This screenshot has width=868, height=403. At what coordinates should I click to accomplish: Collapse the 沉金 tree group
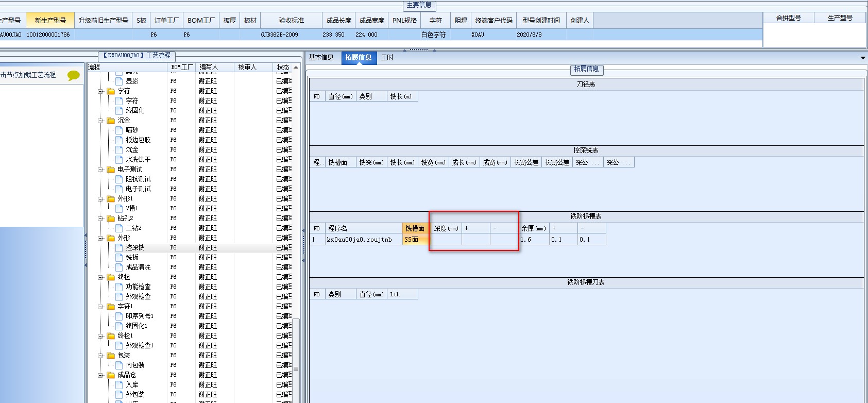click(101, 121)
